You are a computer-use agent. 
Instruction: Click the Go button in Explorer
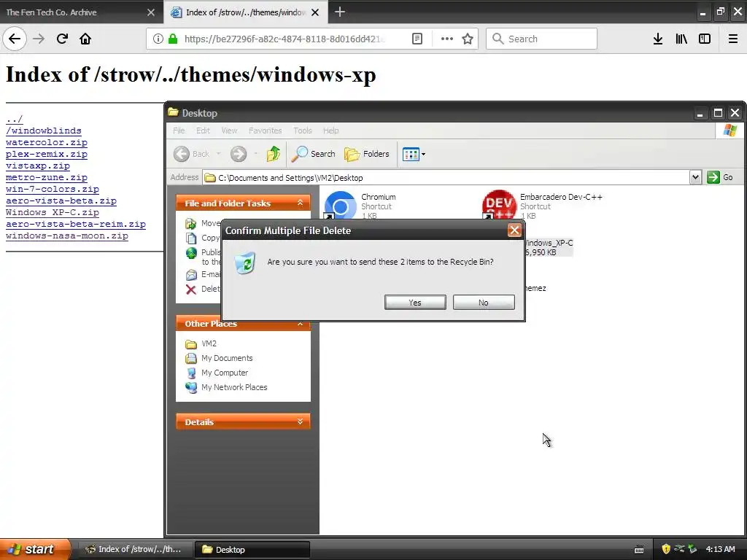[720, 177]
